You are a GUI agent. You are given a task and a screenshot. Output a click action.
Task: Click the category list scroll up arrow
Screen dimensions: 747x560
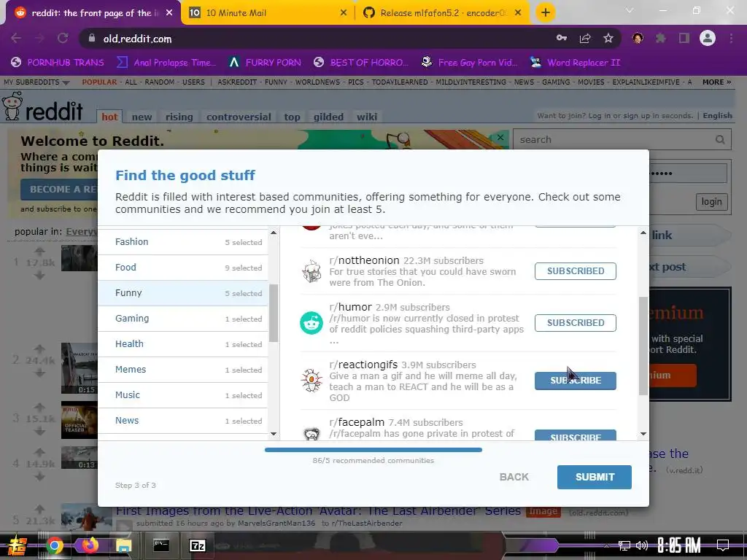coord(274,233)
